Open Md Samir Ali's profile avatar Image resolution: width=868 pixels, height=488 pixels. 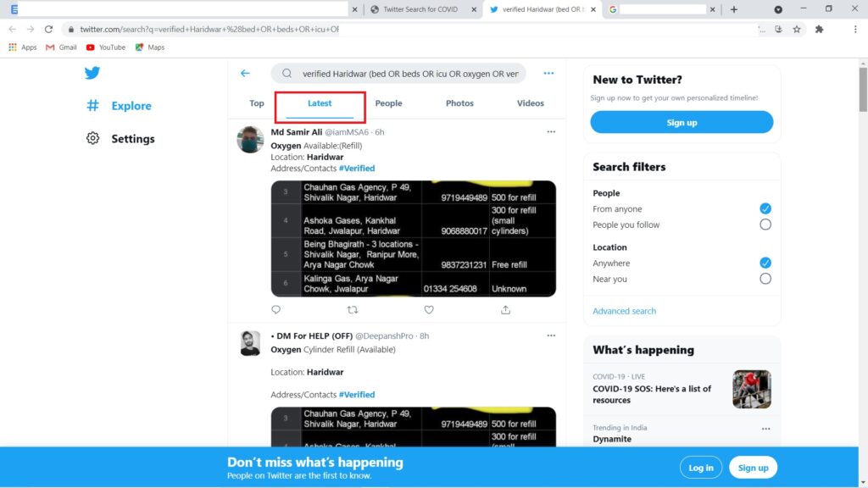tap(250, 140)
